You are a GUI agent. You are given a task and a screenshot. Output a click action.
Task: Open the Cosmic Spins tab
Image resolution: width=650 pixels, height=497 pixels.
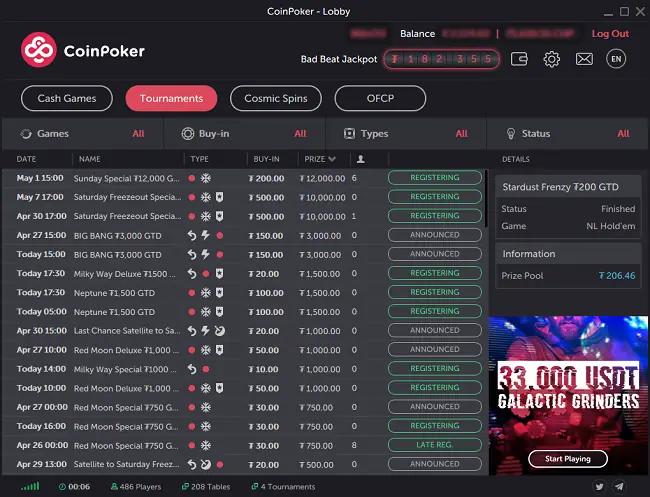coord(276,98)
